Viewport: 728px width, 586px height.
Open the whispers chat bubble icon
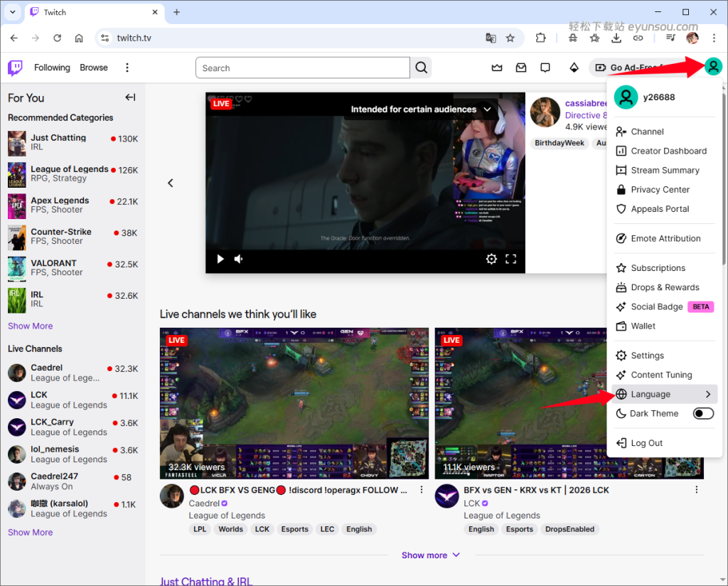(545, 68)
